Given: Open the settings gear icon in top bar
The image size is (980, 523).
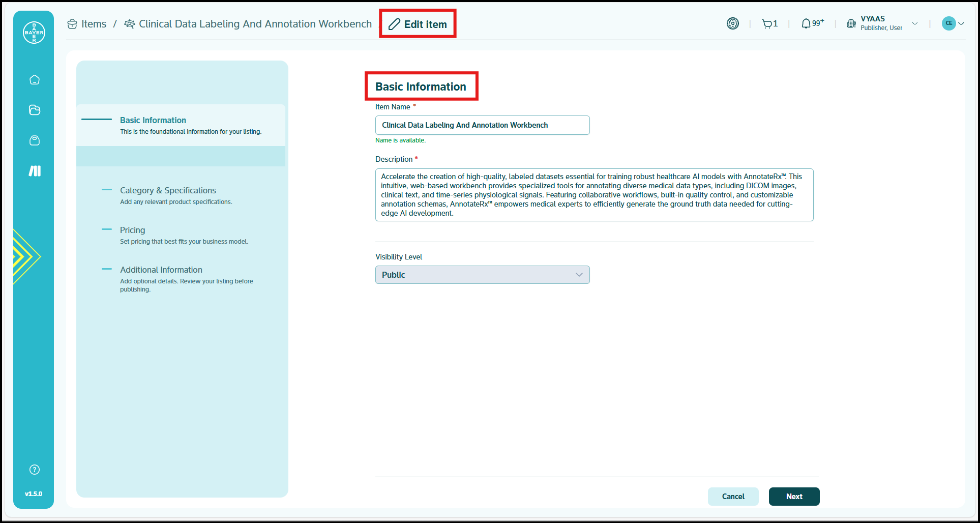Looking at the screenshot, I should click(x=733, y=23).
